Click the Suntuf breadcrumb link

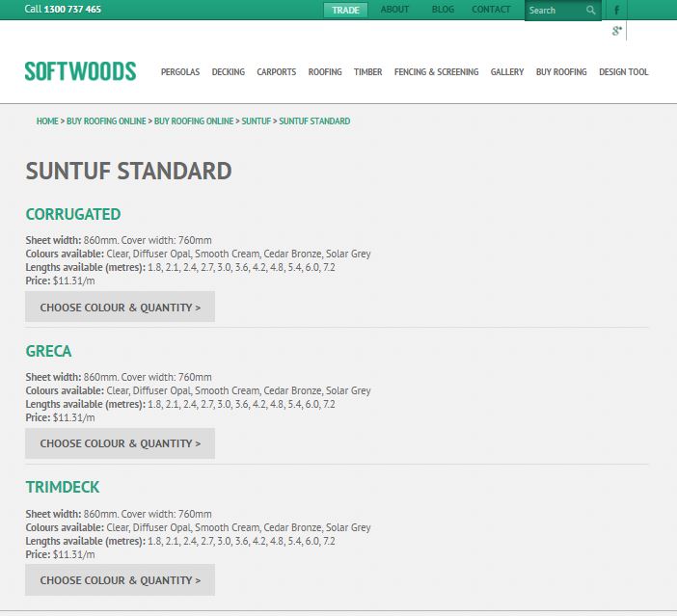click(x=256, y=121)
